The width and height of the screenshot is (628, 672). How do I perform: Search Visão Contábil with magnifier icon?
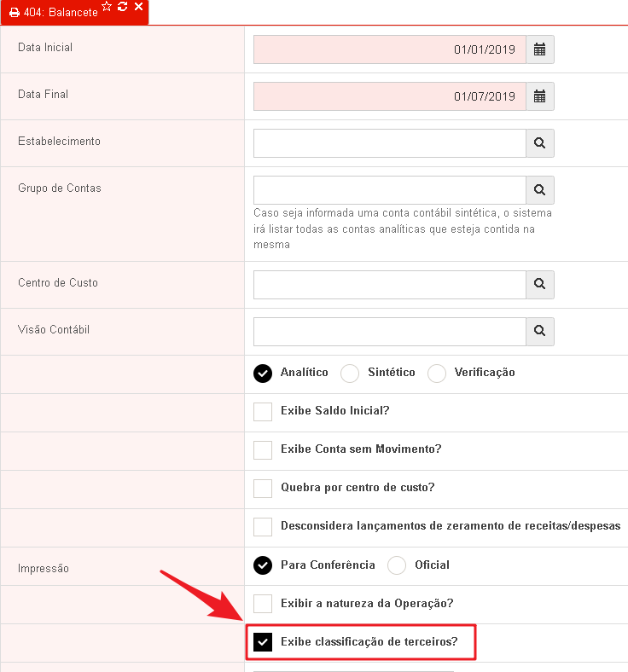tap(540, 331)
